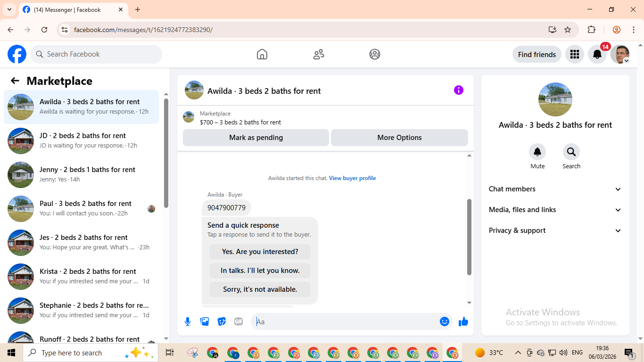This screenshot has height=362, width=644.
Task: Click the chat messages scrollbar thumb
Action: click(x=469, y=237)
